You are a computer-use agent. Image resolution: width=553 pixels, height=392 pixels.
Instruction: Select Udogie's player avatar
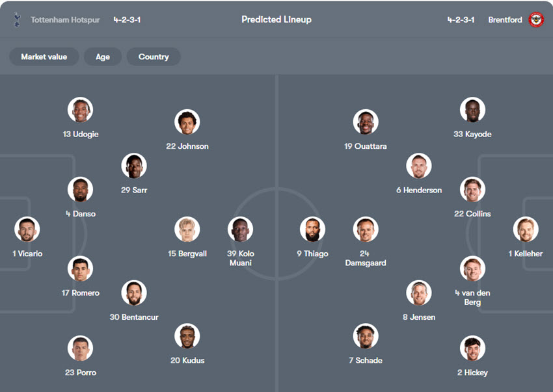[x=81, y=110]
